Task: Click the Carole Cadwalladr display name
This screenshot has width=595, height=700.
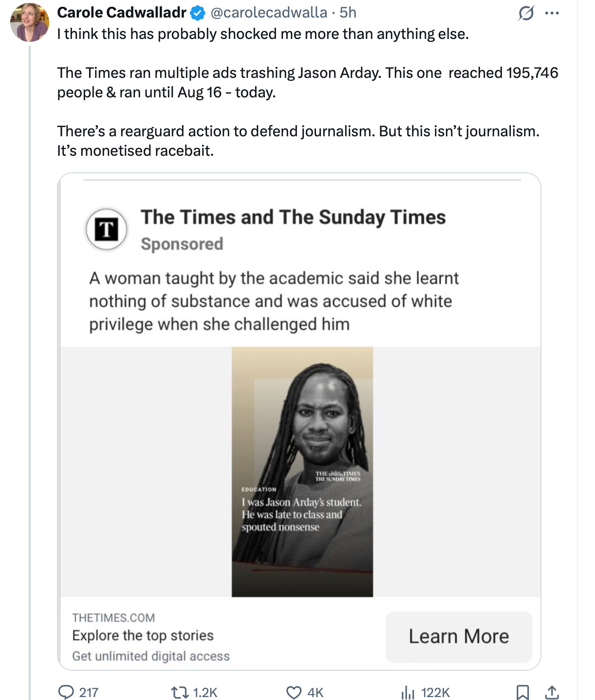Action: tap(122, 13)
